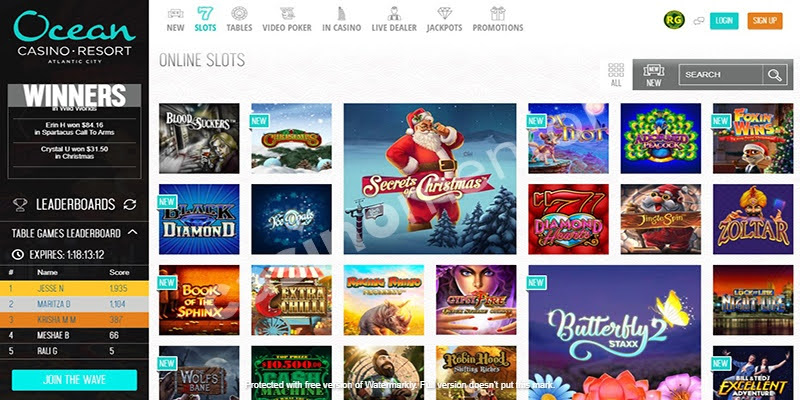800x400 pixels.
Task: Open the chat bubbles icon
Action: click(698, 21)
